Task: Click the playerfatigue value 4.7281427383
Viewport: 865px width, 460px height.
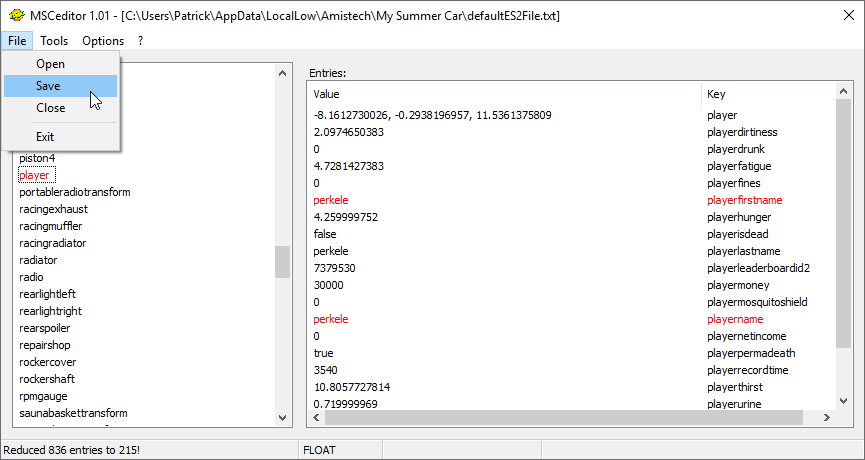Action: (349, 167)
